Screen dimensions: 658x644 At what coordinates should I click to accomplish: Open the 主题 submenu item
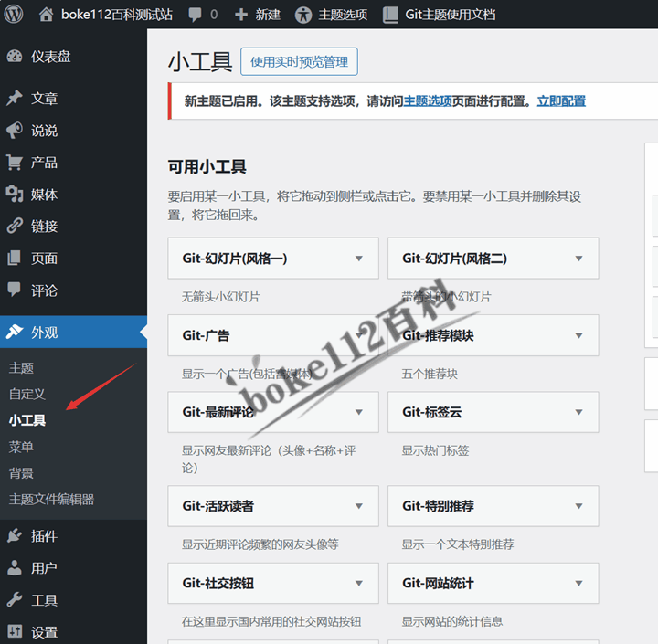coord(21,368)
